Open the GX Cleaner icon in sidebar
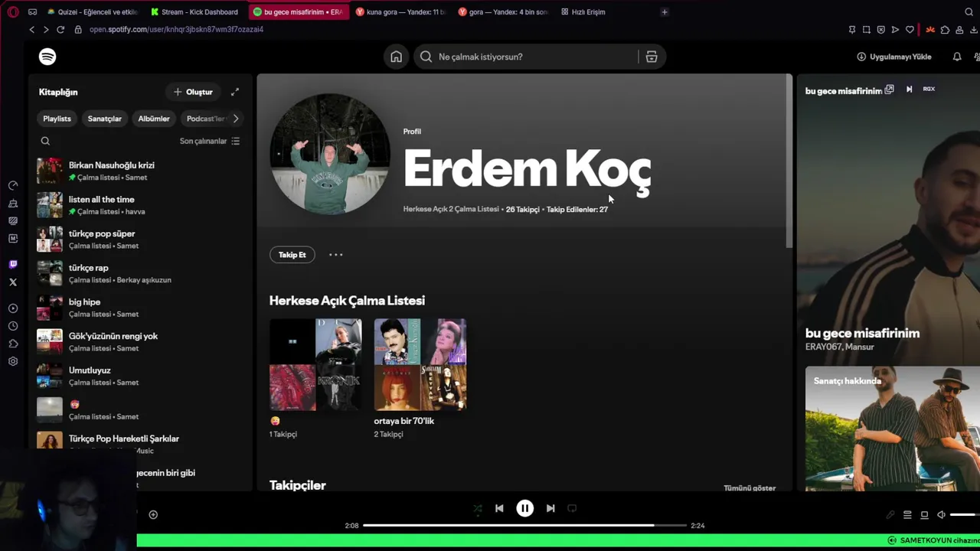 click(x=13, y=204)
